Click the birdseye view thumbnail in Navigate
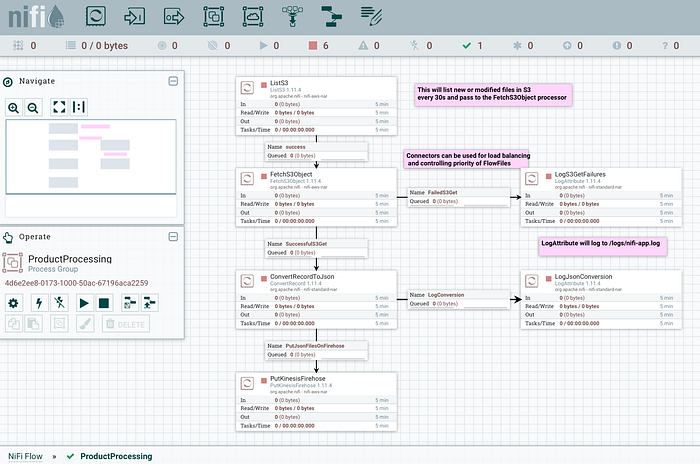Viewport: 700px width, 464px height. coord(91,157)
